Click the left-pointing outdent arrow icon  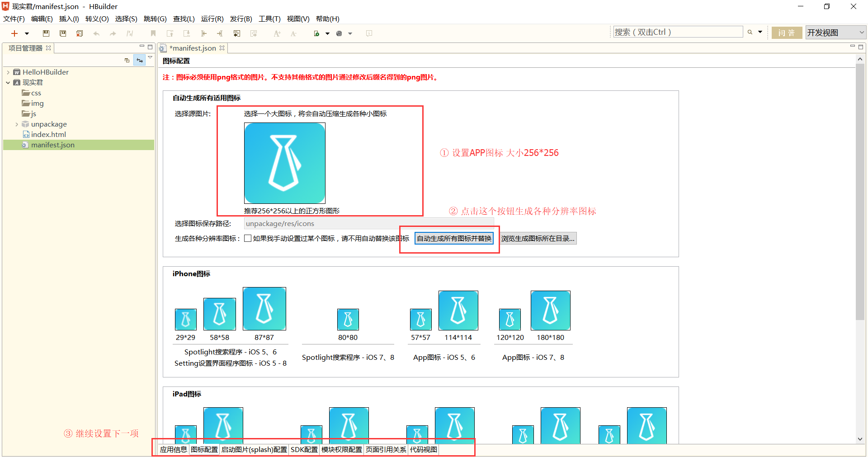(203, 33)
